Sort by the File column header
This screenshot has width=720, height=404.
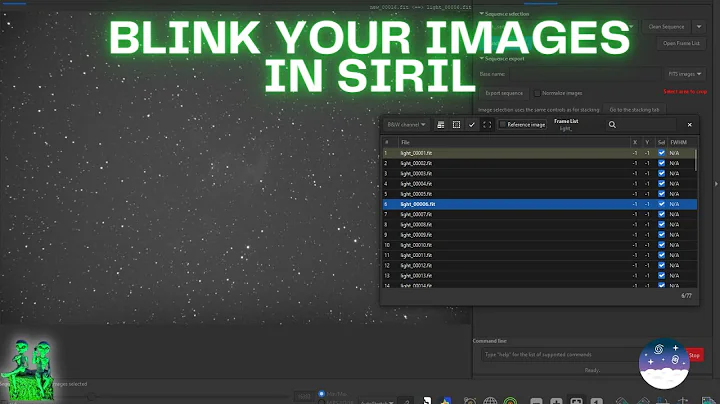click(514, 142)
